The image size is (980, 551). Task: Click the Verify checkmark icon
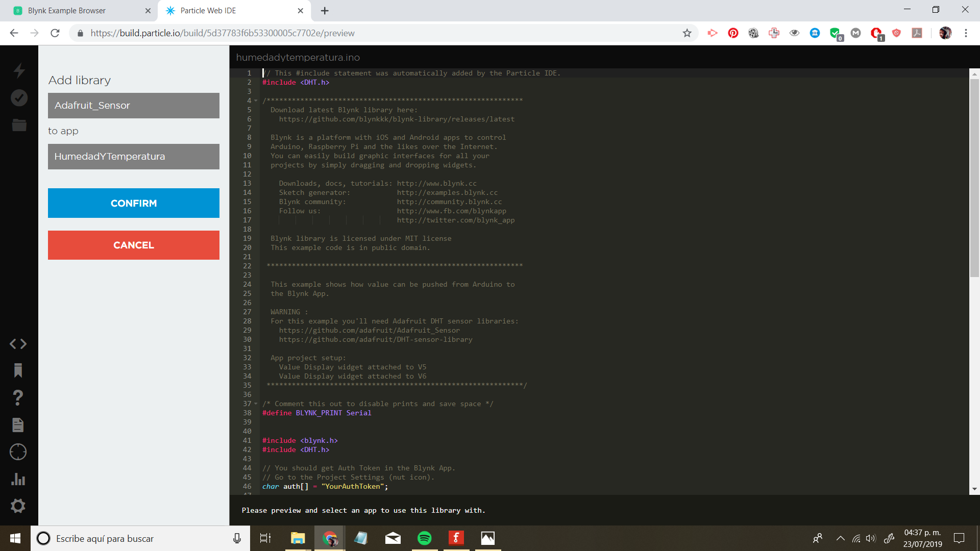click(x=19, y=98)
